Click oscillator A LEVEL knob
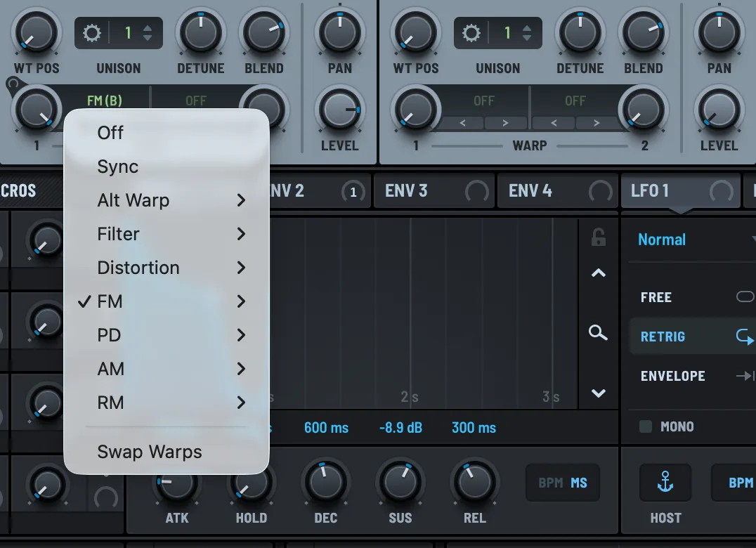The image size is (756, 548). tap(339, 110)
